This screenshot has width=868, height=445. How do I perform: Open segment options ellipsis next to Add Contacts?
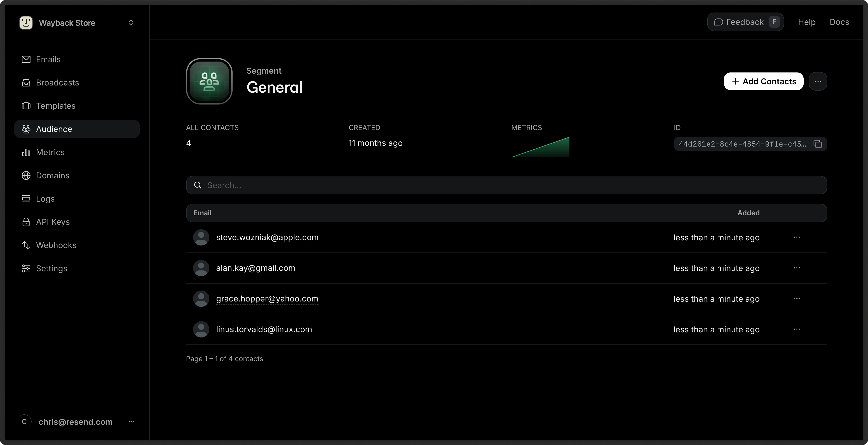[818, 82]
